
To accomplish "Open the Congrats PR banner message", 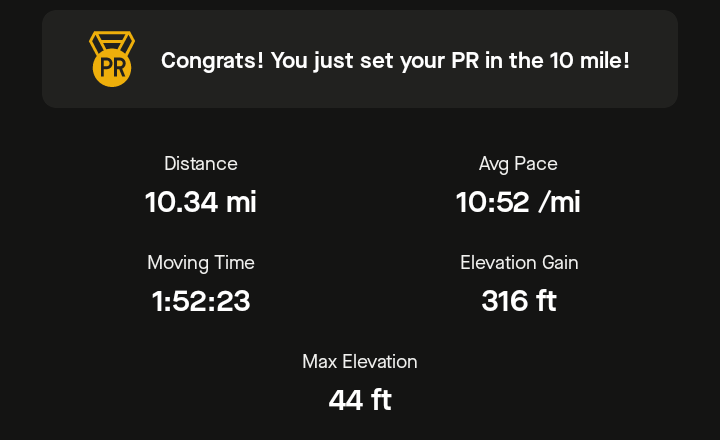I will click(360, 59).
